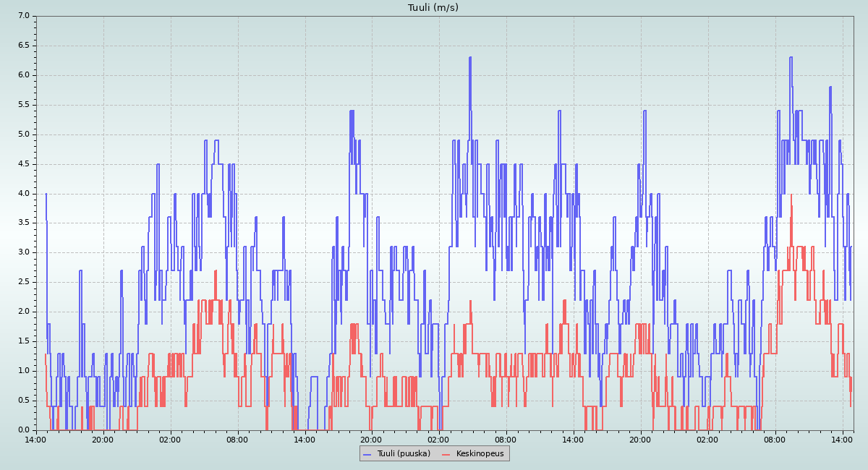The width and height of the screenshot is (868, 470).
Task: Select the 5.0 y-axis tick label
Action: pos(24,134)
